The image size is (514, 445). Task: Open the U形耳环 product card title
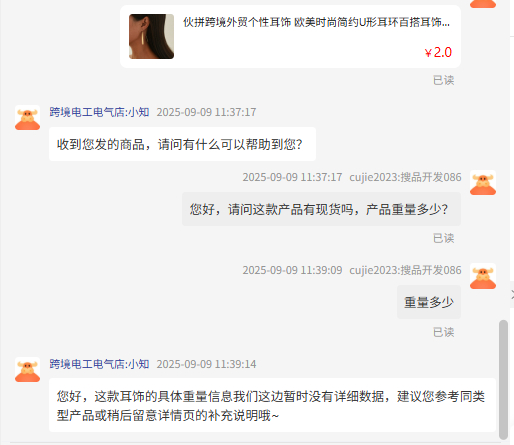click(316, 22)
